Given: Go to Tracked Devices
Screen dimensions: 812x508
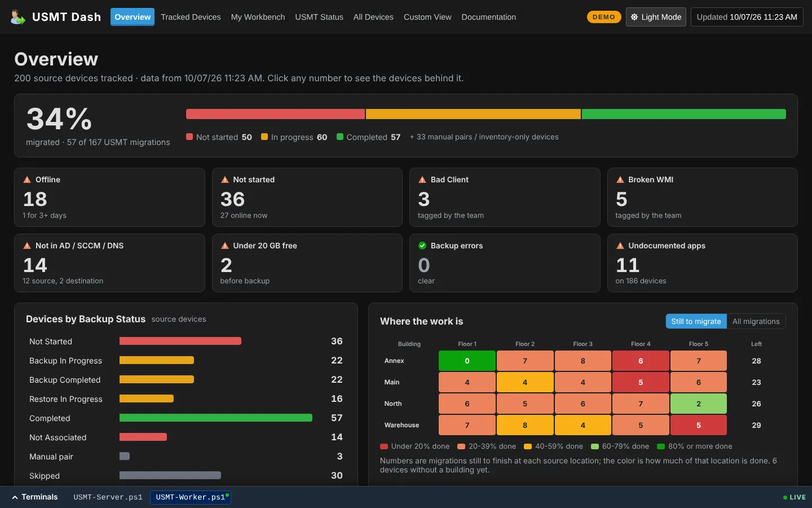Looking at the screenshot, I should click(x=191, y=17).
